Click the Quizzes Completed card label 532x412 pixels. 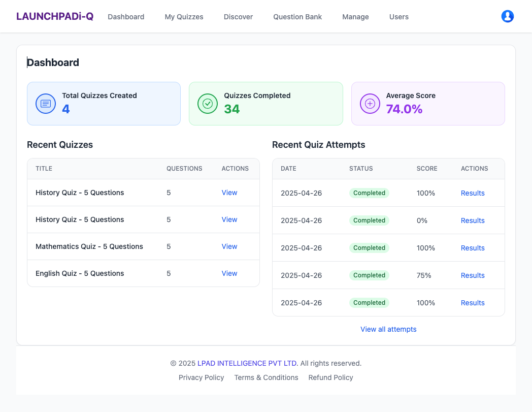pyautogui.click(x=257, y=96)
